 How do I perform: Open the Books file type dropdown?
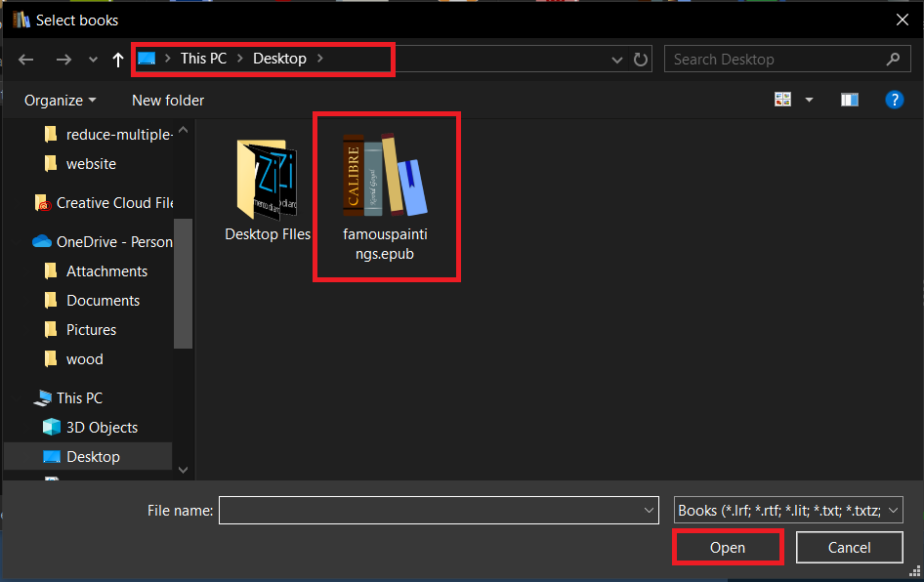[786, 510]
